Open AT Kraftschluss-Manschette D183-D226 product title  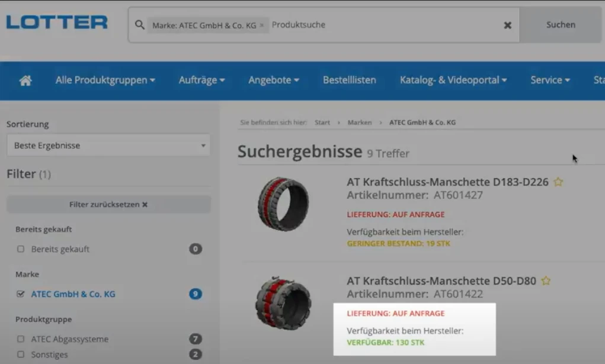pos(447,182)
